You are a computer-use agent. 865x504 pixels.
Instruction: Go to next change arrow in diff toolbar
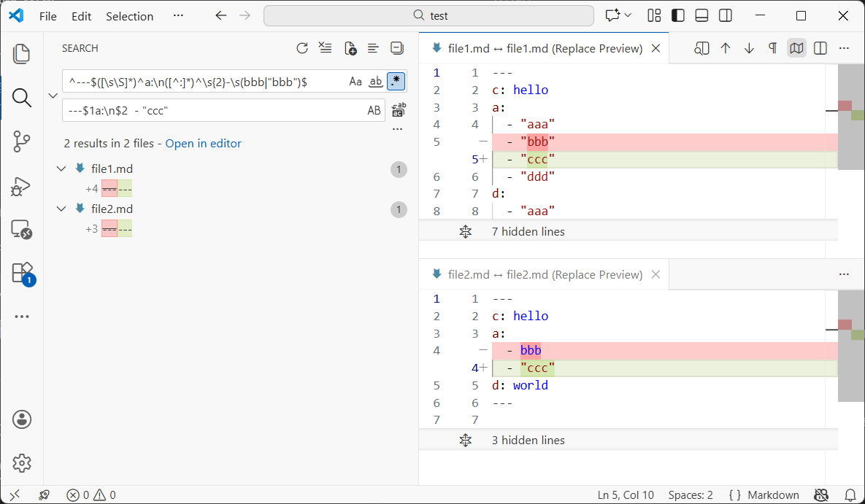pos(749,49)
